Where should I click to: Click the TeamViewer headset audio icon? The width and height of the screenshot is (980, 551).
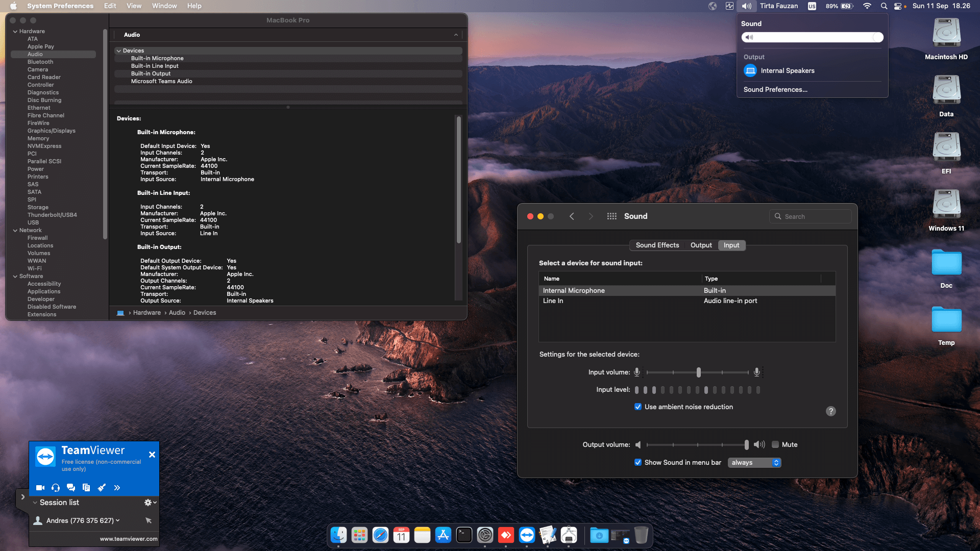point(56,488)
